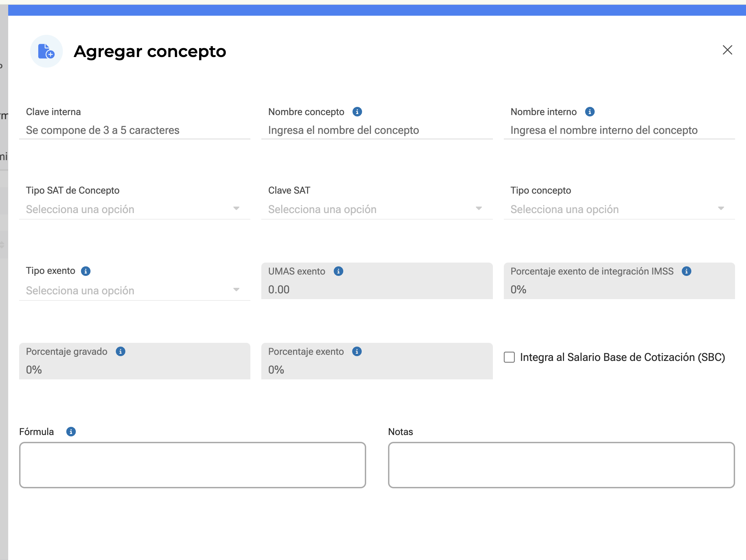Open the Tipo exento options list
The width and height of the screenshot is (746, 560).
tap(135, 290)
